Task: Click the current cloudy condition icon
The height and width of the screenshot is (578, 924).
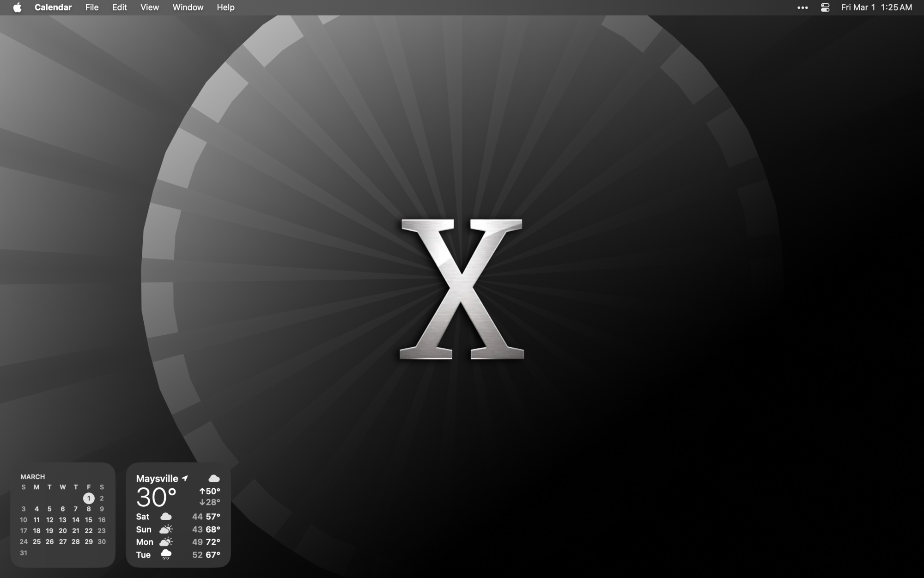Action: [214, 478]
